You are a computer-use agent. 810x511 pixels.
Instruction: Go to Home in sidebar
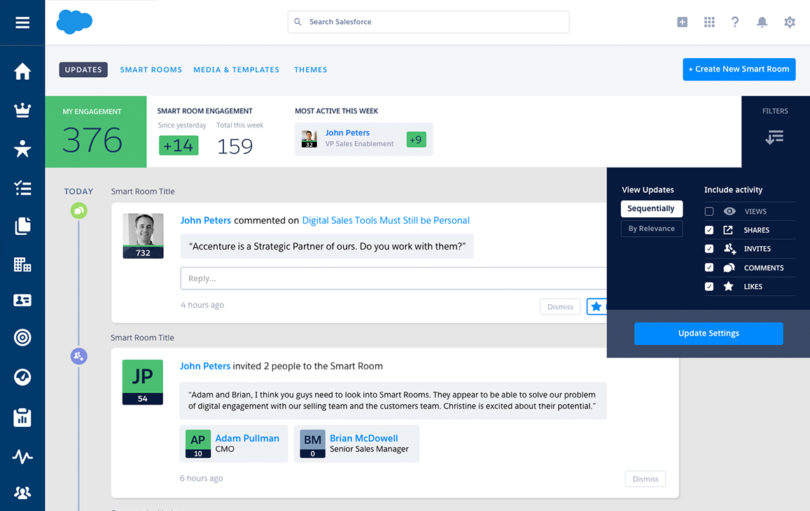pos(22,71)
